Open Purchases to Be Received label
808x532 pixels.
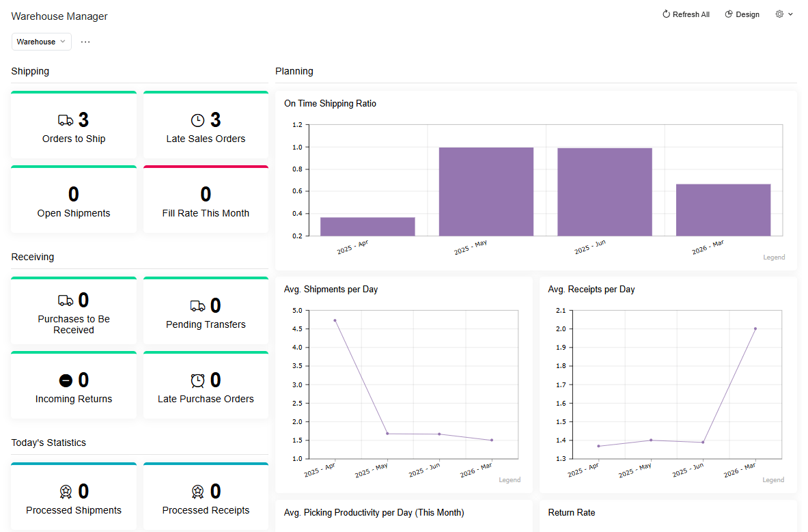click(x=74, y=324)
